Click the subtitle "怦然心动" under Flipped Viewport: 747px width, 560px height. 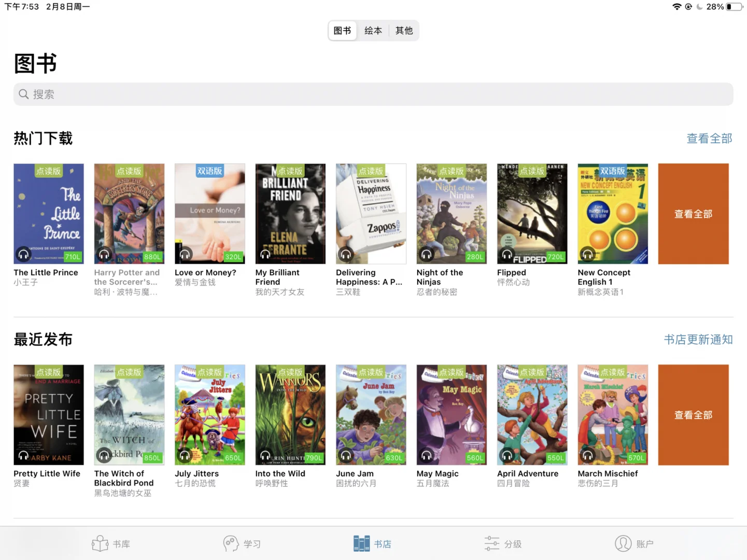514,283
